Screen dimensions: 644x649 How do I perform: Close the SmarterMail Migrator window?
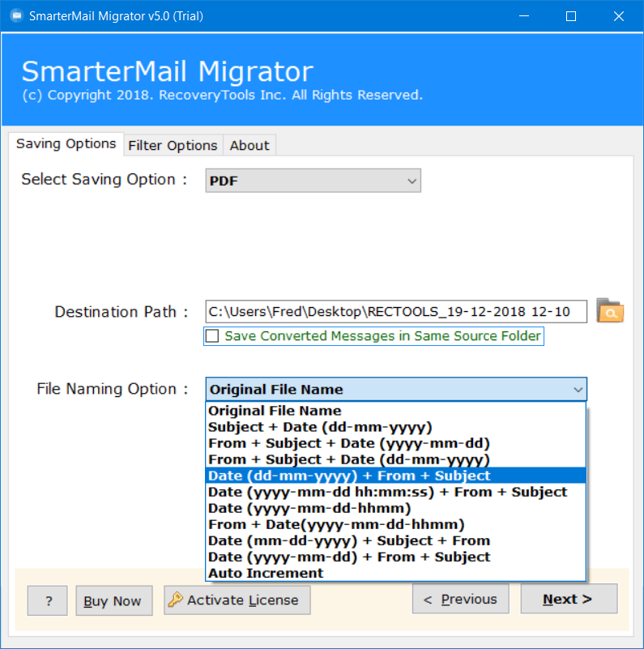tap(618, 16)
